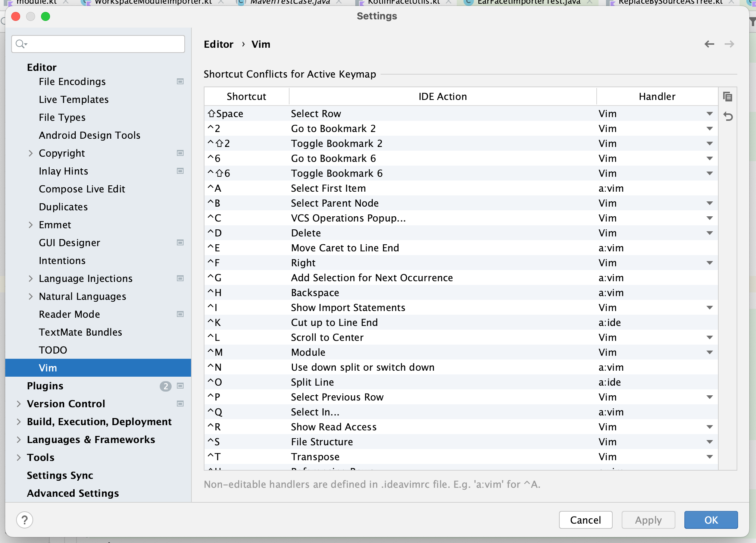This screenshot has height=543, width=756.
Task: Expand the Copyright tree item
Action: 31,154
